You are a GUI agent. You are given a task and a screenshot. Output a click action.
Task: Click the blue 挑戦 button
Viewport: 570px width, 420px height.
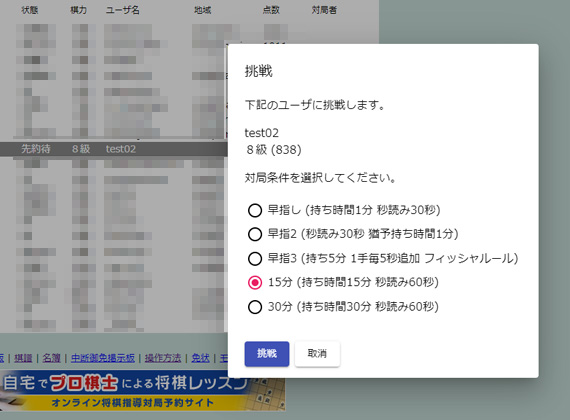[267, 353]
